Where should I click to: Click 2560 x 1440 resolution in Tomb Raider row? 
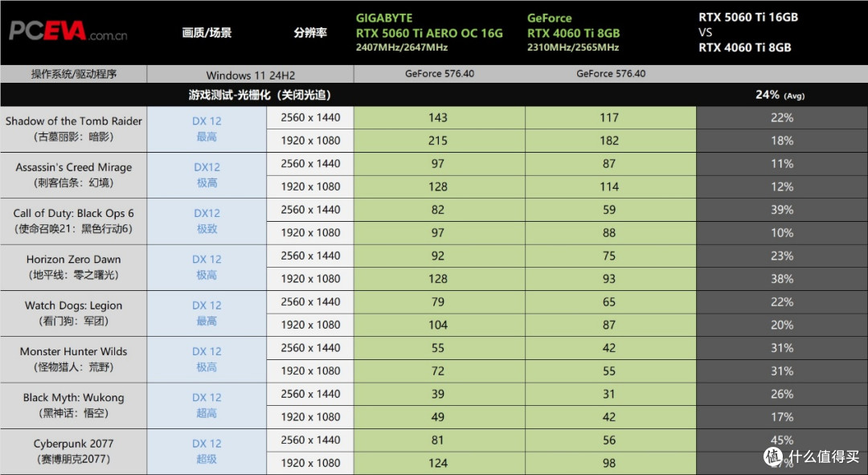[310, 117]
